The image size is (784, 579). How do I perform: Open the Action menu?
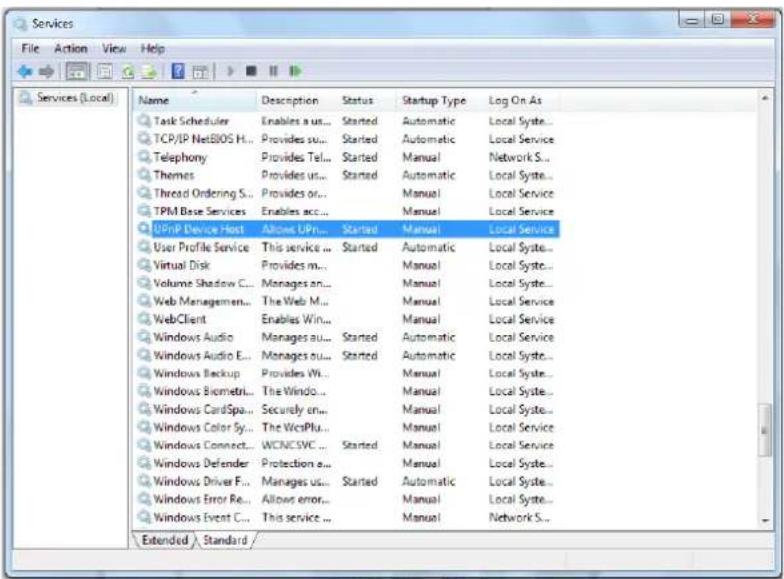click(x=71, y=48)
